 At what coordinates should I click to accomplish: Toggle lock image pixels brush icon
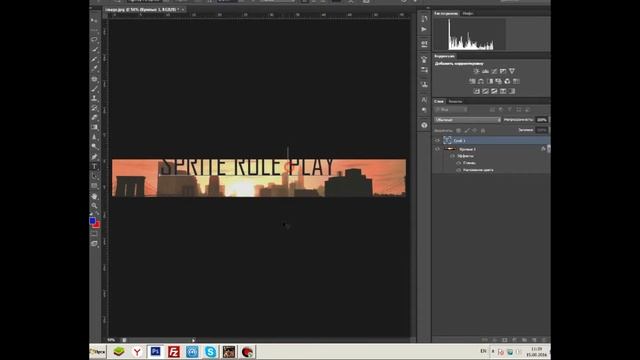pos(467,131)
